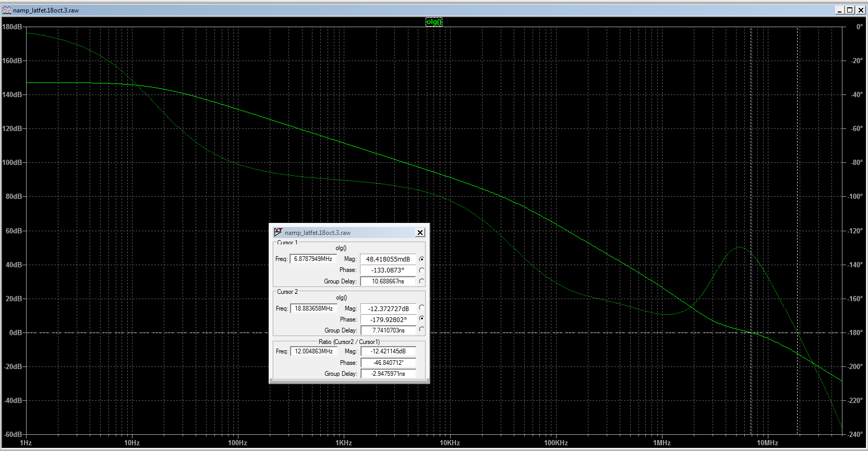
Task: Click the 0° label on phase axis
Action: point(860,27)
